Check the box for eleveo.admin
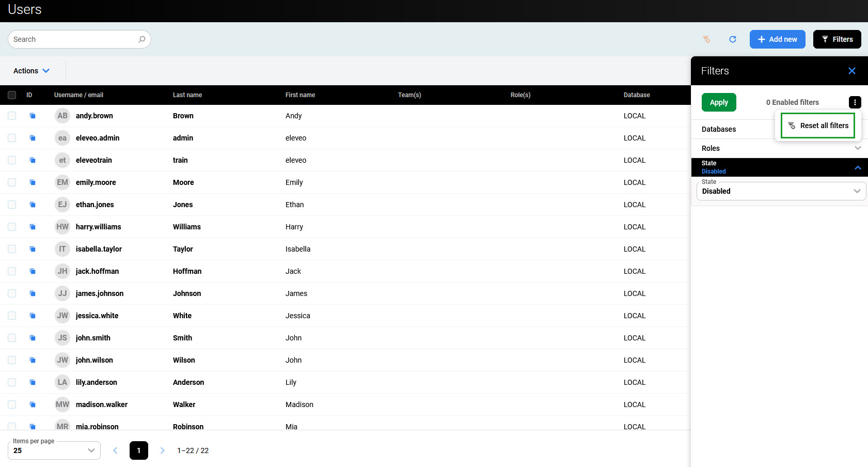Screen dimensions: 868x467 click(x=12, y=138)
